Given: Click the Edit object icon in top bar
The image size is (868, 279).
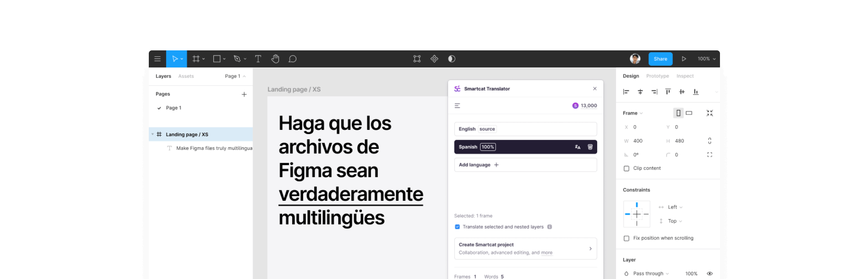Looking at the screenshot, I should [x=417, y=59].
